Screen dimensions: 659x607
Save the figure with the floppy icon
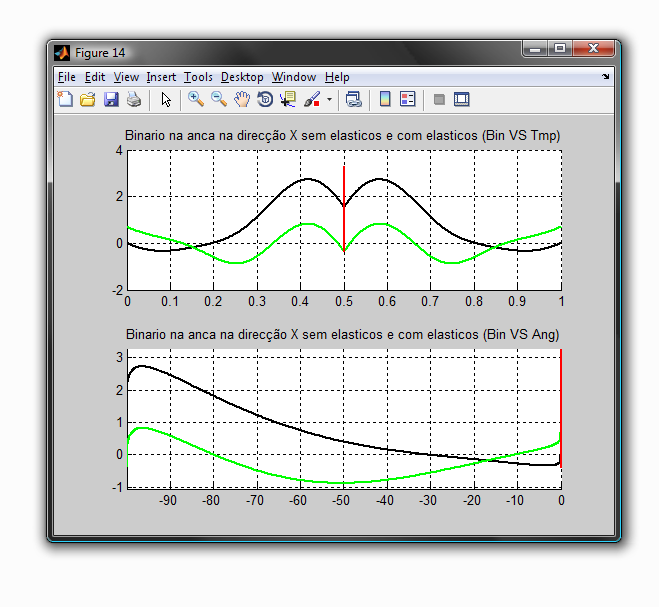point(111,99)
